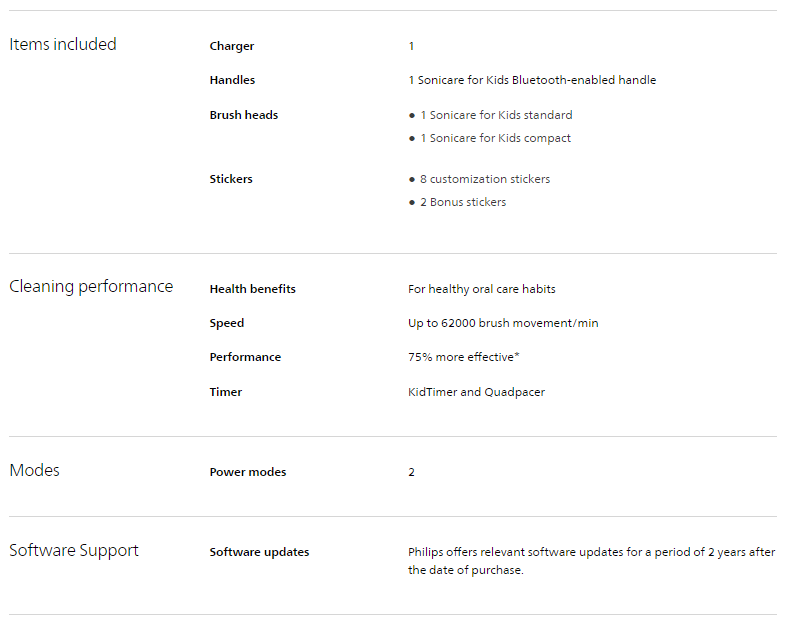This screenshot has width=788, height=627.
Task: Select the Sonicare for Kids compact bullet
Action: tap(495, 138)
